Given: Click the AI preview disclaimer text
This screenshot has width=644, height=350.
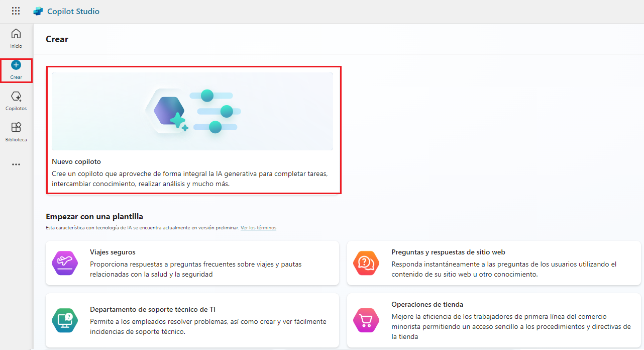Looking at the screenshot, I should coord(142,228).
